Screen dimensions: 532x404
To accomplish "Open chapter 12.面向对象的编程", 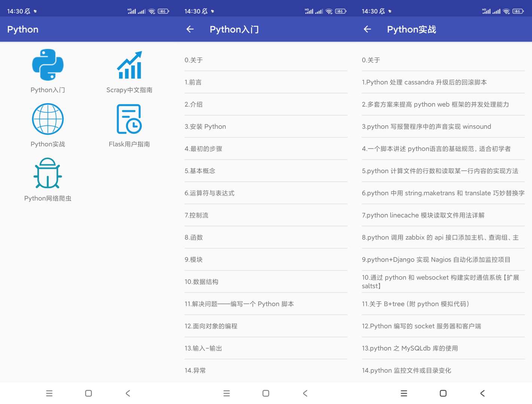I will click(266, 326).
